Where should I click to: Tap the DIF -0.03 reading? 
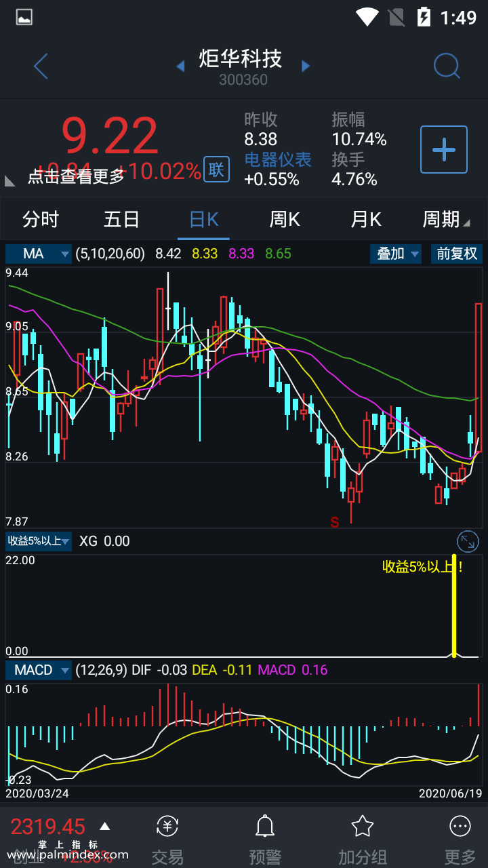(x=159, y=670)
